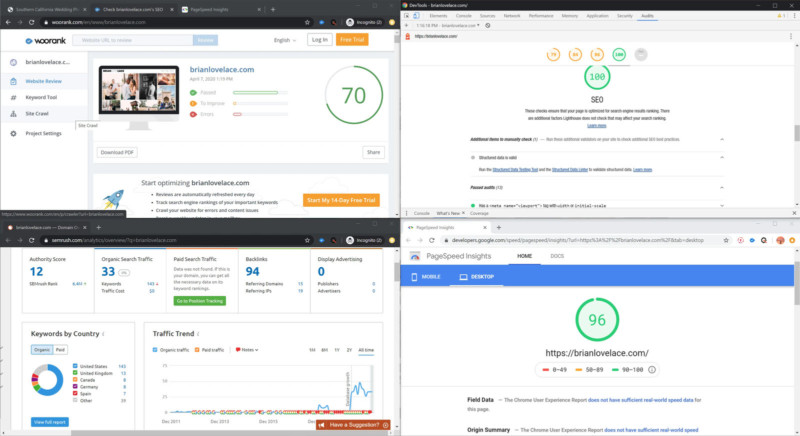Select DESKTOP tab in PageSpeed Insights

pyautogui.click(x=477, y=276)
